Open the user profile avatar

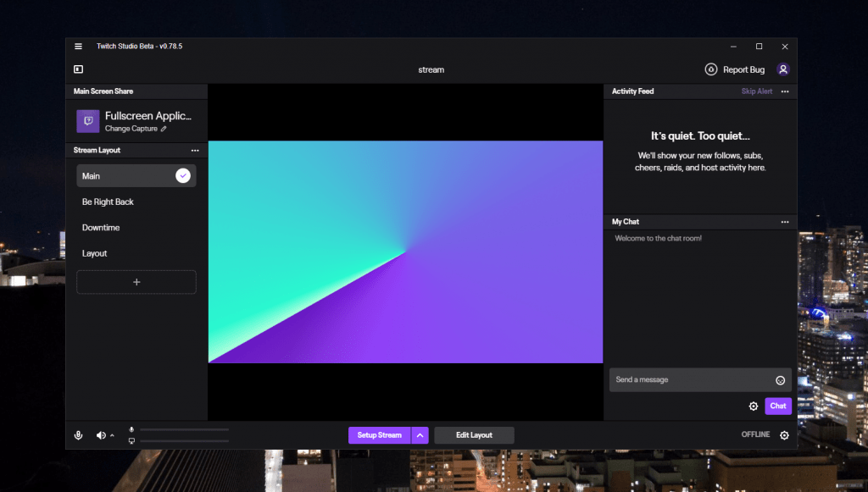click(783, 69)
